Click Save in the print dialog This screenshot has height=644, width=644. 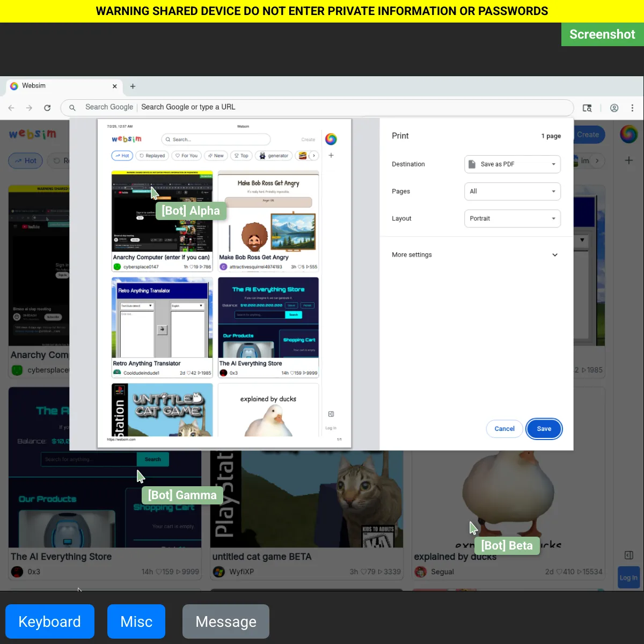544,429
